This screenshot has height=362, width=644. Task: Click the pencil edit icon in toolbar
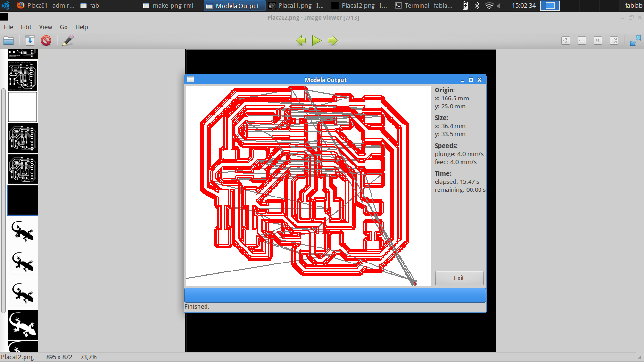click(x=67, y=41)
